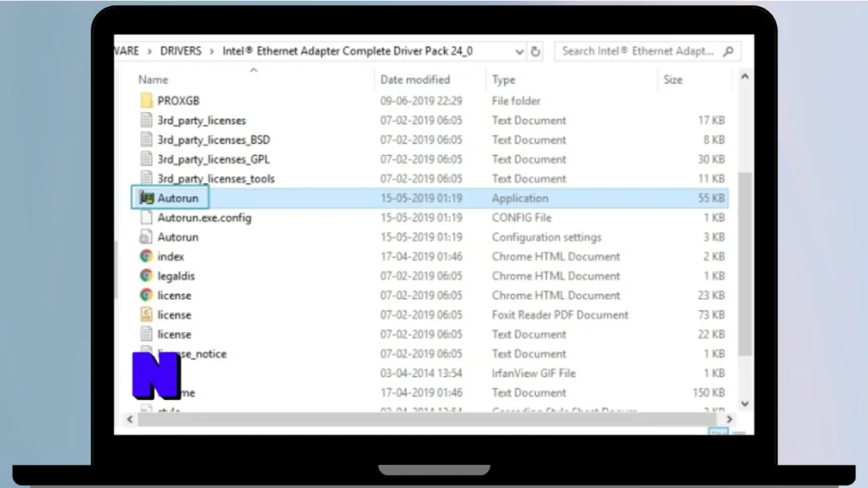Screen dimensions: 868x488
Task: Click the CONFIG File type cell
Action: pos(521,218)
